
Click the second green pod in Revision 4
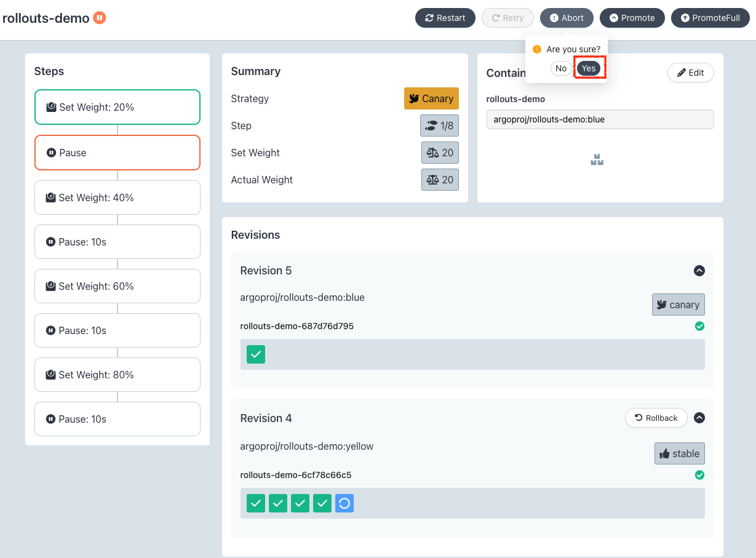[x=278, y=503]
